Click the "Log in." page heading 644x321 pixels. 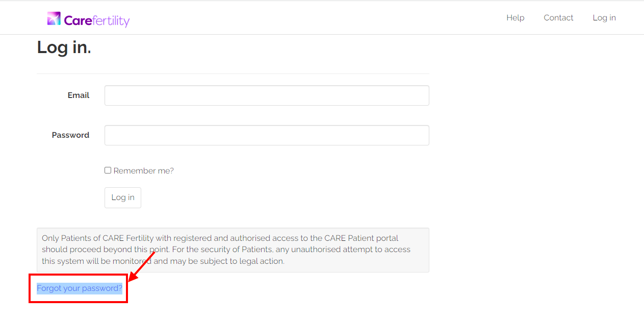tap(64, 47)
